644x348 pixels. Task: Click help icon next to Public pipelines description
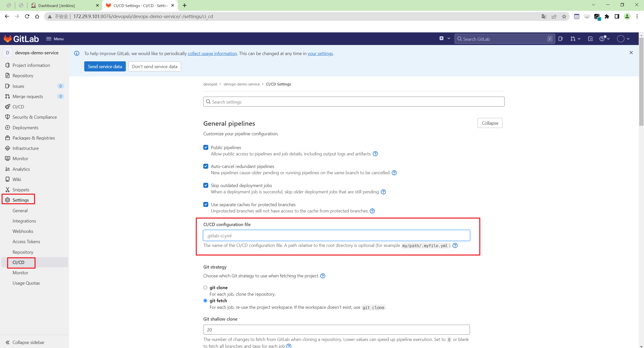pyautogui.click(x=375, y=154)
